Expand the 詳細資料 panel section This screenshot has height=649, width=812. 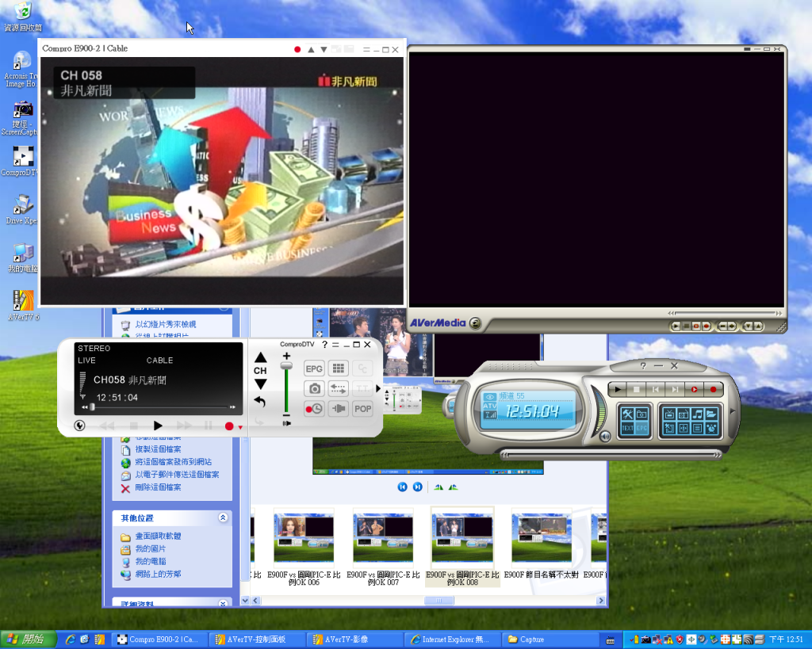pos(223,604)
